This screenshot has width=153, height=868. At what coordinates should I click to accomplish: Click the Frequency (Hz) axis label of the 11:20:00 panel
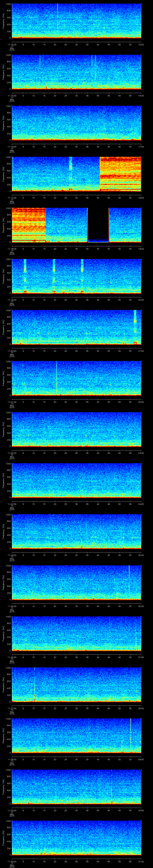[x=3, y=327]
